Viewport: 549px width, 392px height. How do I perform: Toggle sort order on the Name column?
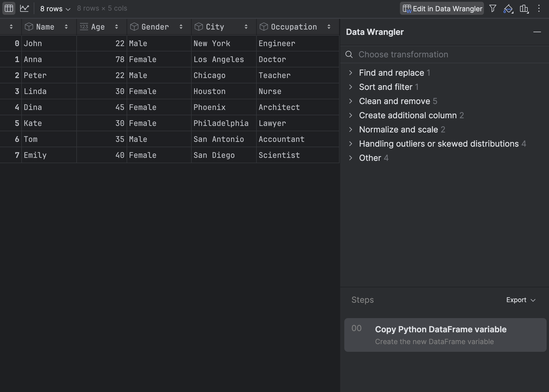(x=66, y=27)
